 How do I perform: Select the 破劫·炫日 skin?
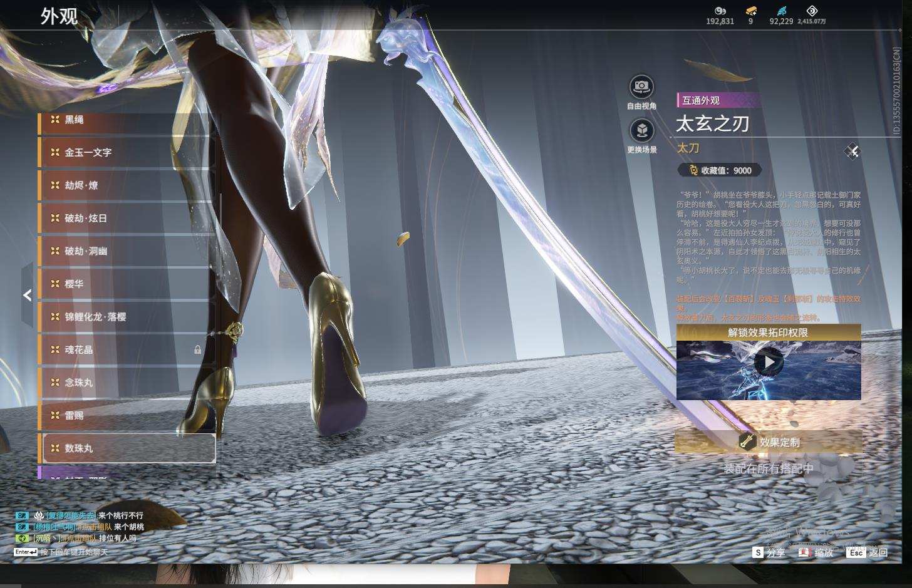tap(127, 219)
